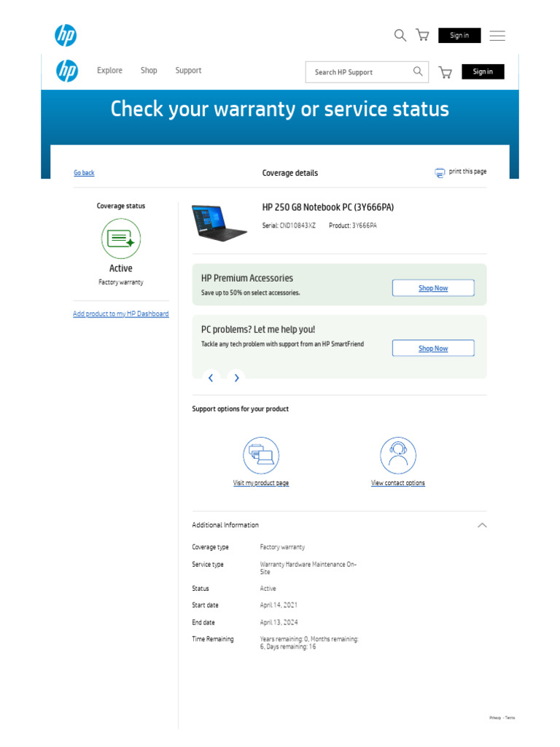Click Shop Now for HP SmartFriend support

[433, 348]
